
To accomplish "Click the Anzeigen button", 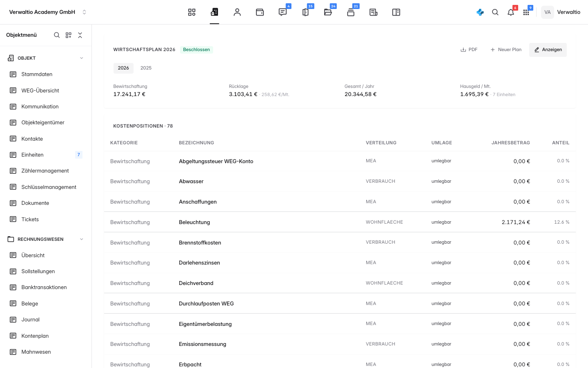I will pos(548,50).
